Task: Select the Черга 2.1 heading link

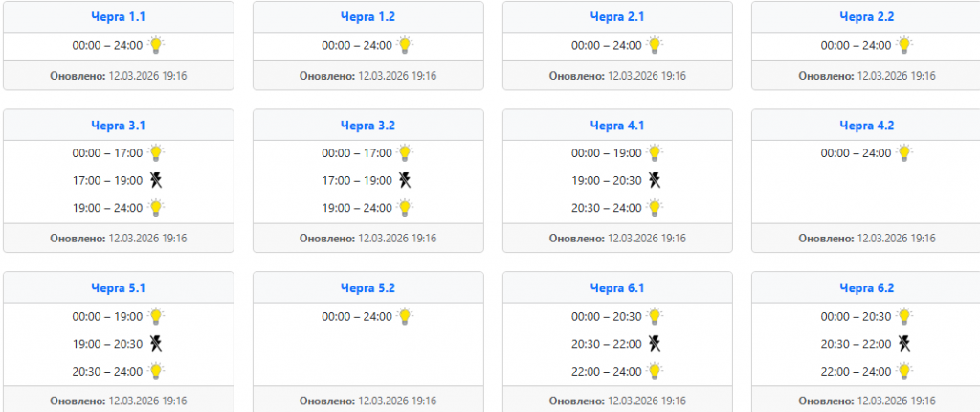Action: click(617, 16)
